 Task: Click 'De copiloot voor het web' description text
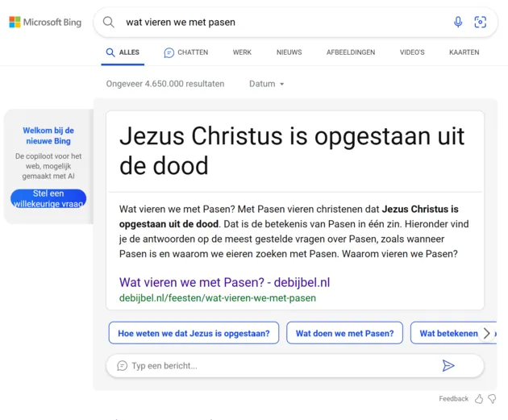tap(48, 166)
